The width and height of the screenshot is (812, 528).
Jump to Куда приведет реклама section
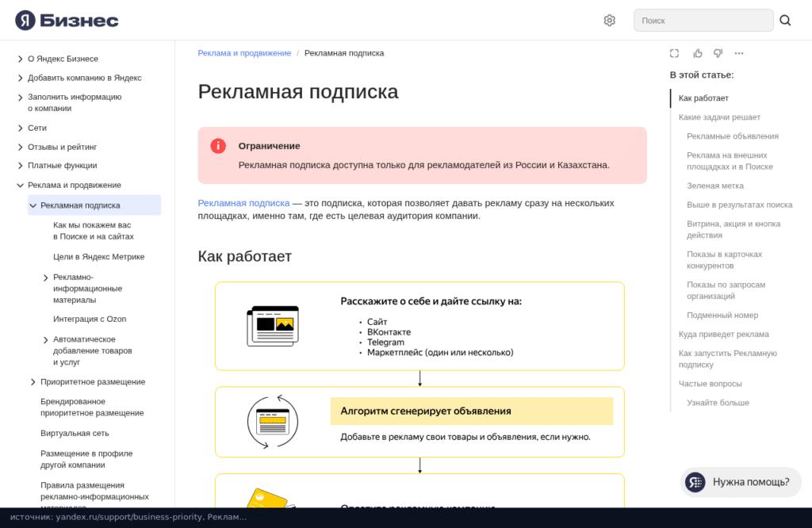point(723,335)
